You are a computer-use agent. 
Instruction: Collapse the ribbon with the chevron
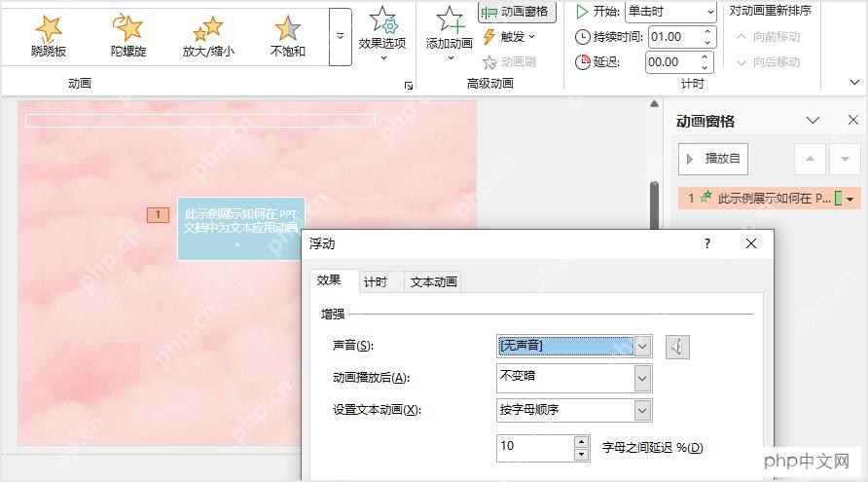coord(854,83)
